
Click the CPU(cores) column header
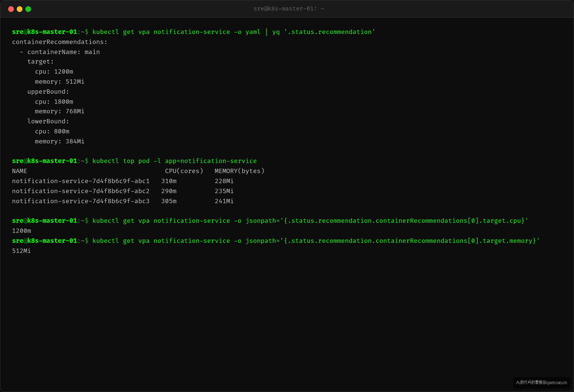click(184, 171)
